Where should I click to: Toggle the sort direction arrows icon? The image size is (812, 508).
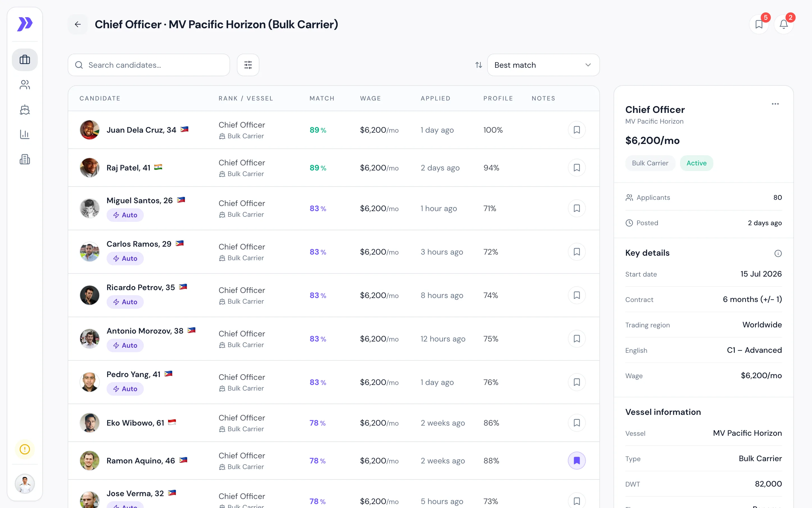(x=478, y=65)
